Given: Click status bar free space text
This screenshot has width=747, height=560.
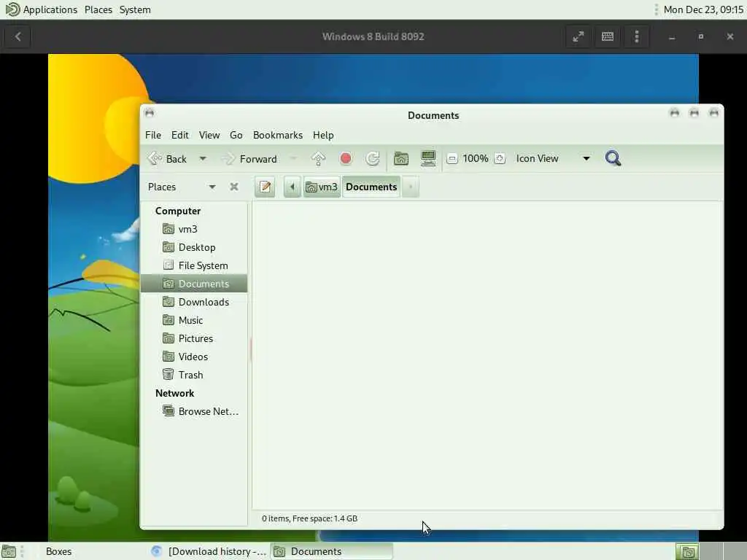Looking at the screenshot, I should point(309,518).
